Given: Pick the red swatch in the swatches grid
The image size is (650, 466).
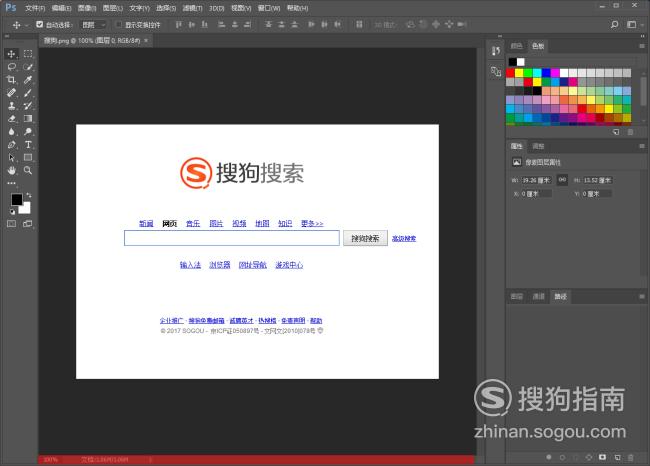Looking at the screenshot, I should click(x=510, y=73).
